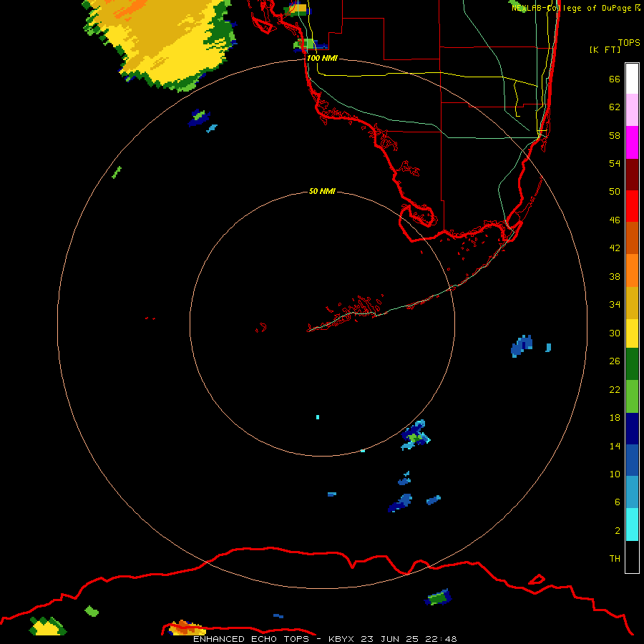The image size is (644, 644).
Task: Click the legend value "26"
Action: [615, 361]
